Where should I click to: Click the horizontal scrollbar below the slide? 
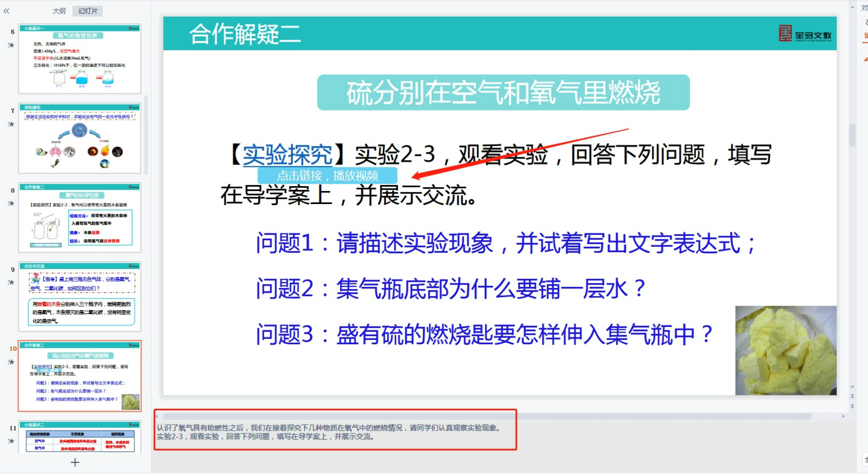[x=487, y=416]
